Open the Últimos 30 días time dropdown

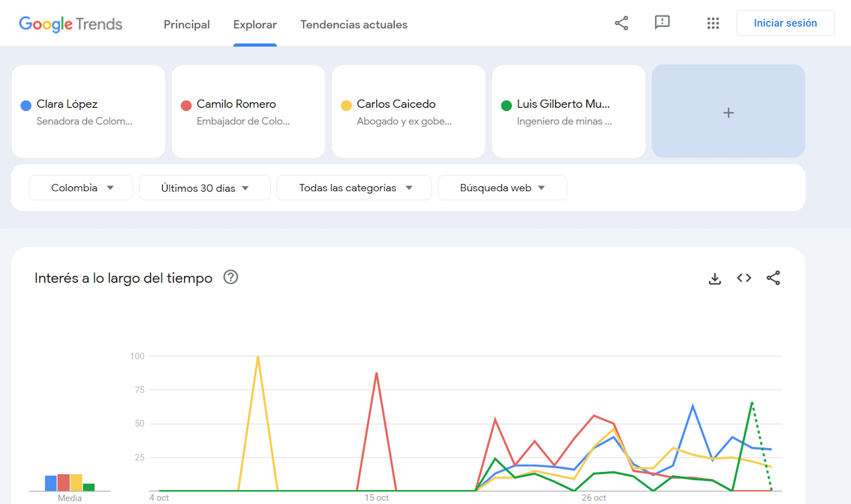click(x=205, y=188)
